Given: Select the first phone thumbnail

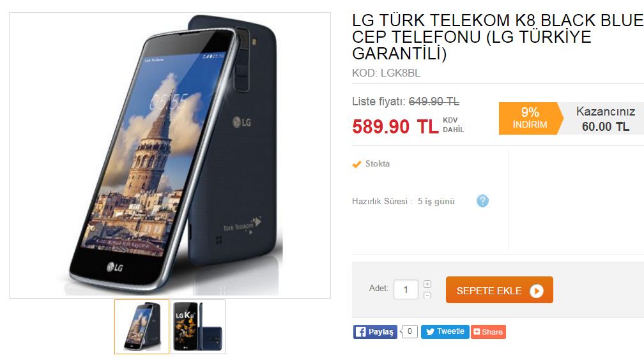Looking at the screenshot, I should click(x=142, y=327).
